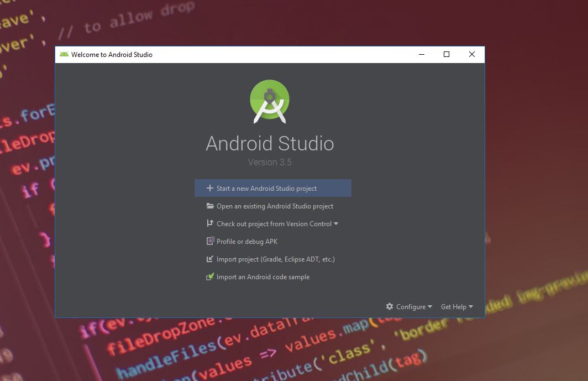Maximize the Welcome to Android Studio window
This screenshot has height=381, width=588.
(x=447, y=54)
